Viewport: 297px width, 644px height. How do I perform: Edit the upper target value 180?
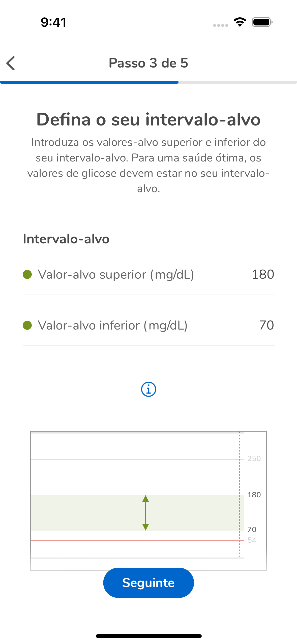[263, 274]
